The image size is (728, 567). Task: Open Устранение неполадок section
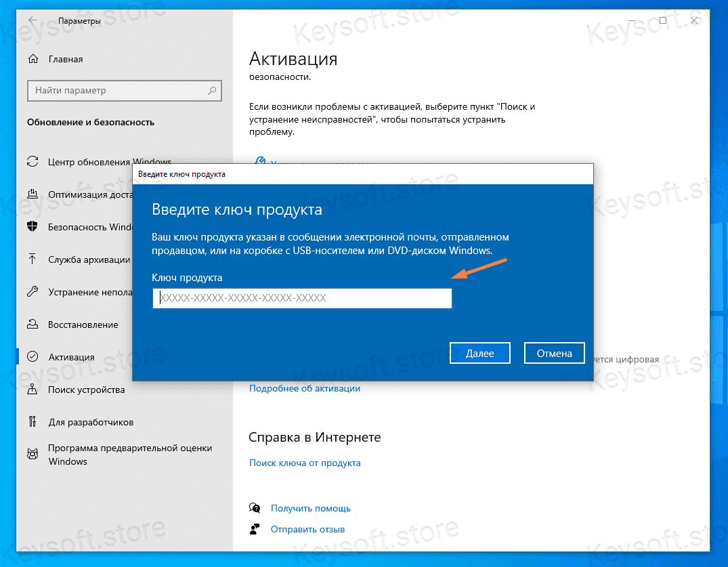pyautogui.click(x=90, y=292)
